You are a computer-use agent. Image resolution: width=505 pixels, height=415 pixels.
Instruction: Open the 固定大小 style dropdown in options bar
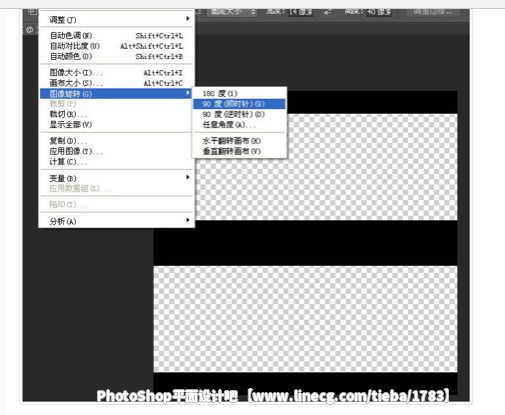point(232,12)
